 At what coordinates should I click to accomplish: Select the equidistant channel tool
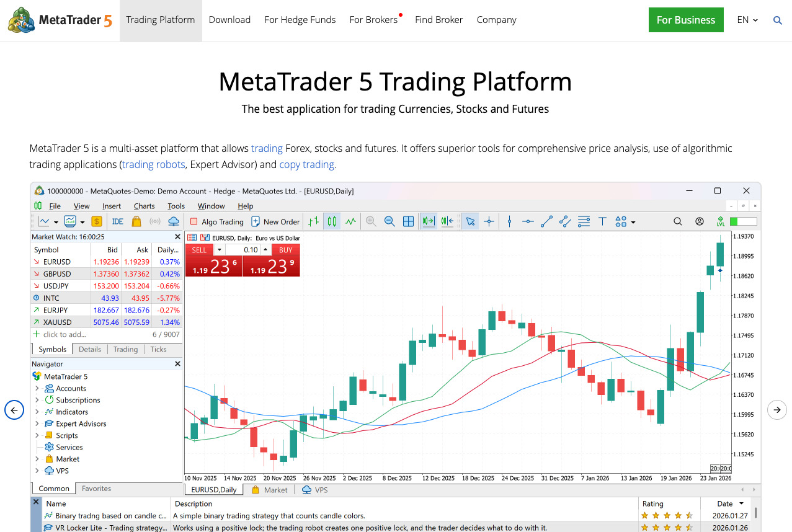click(565, 221)
